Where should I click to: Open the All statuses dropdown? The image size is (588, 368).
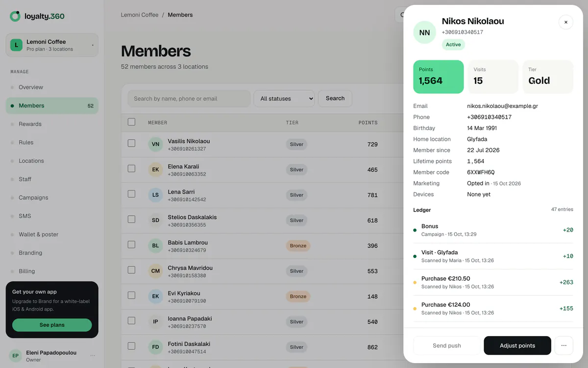click(x=284, y=99)
